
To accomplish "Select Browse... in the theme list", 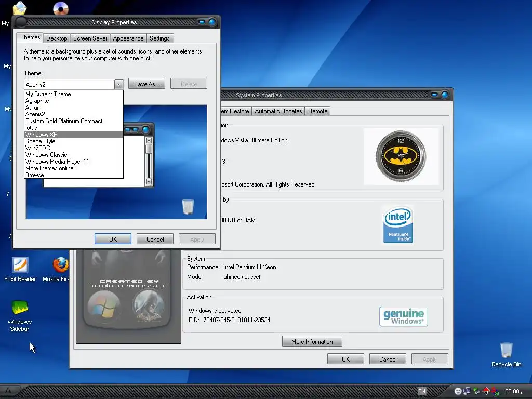I will point(74,175).
